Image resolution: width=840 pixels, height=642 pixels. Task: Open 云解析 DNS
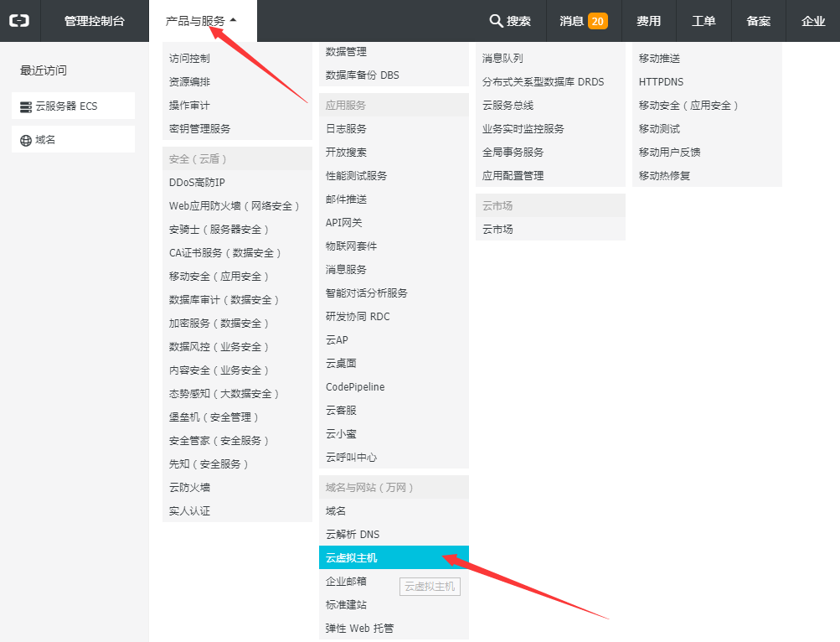[353, 535]
